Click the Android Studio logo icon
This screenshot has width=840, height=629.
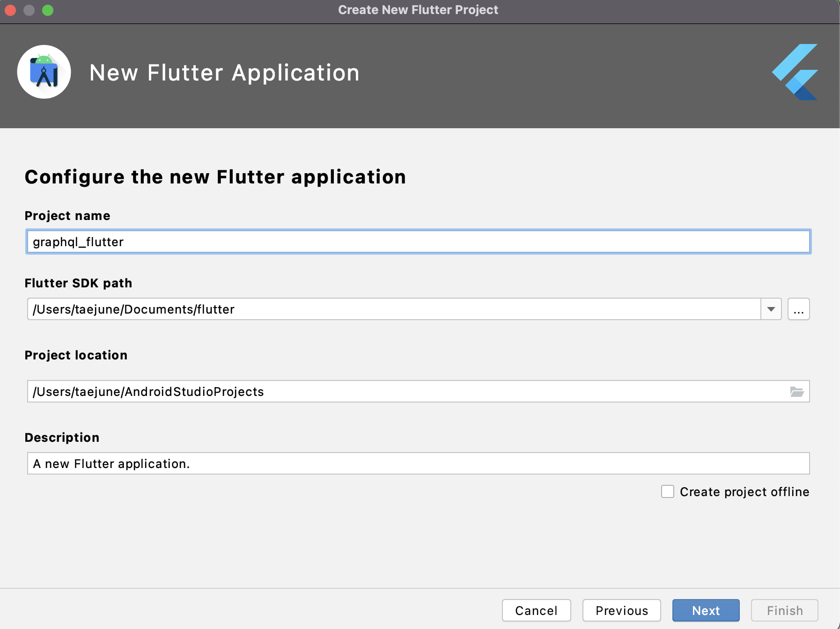44,72
